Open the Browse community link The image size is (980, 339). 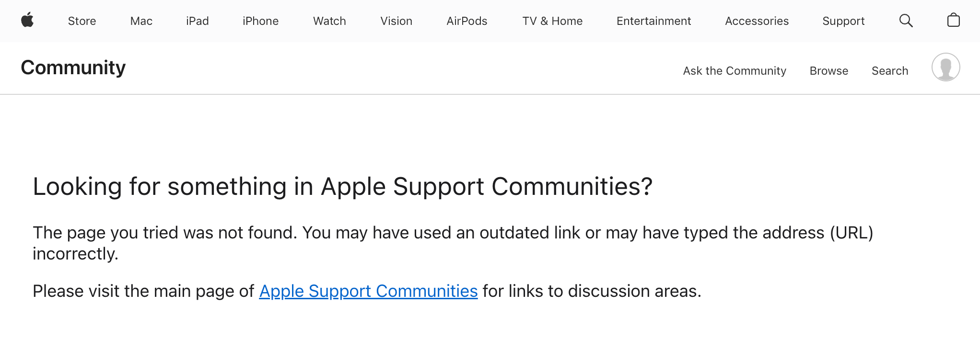[x=829, y=71]
